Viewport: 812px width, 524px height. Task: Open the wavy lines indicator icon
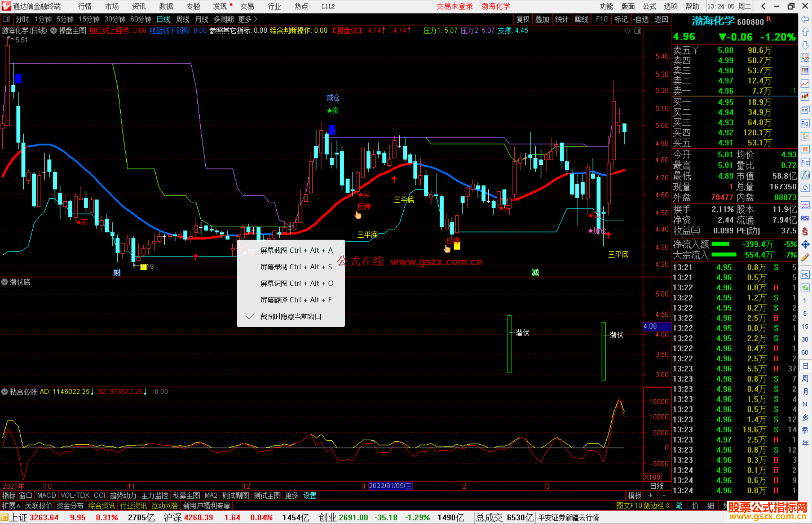click(805, 205)
